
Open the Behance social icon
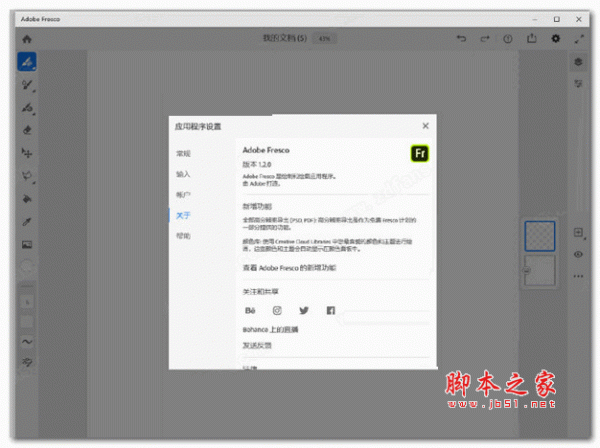click(250, 311)
